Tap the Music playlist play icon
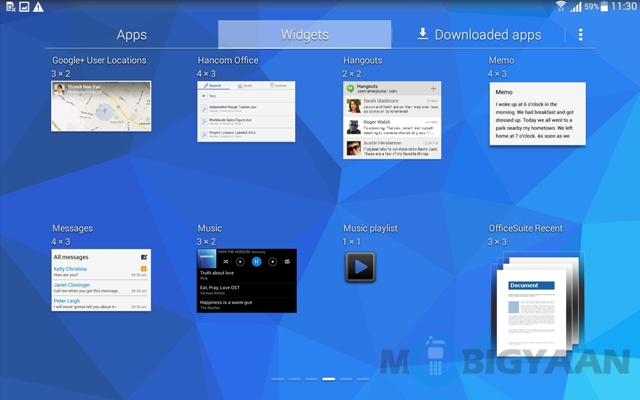This screenshot has height=400, width=640. (360, 267)
